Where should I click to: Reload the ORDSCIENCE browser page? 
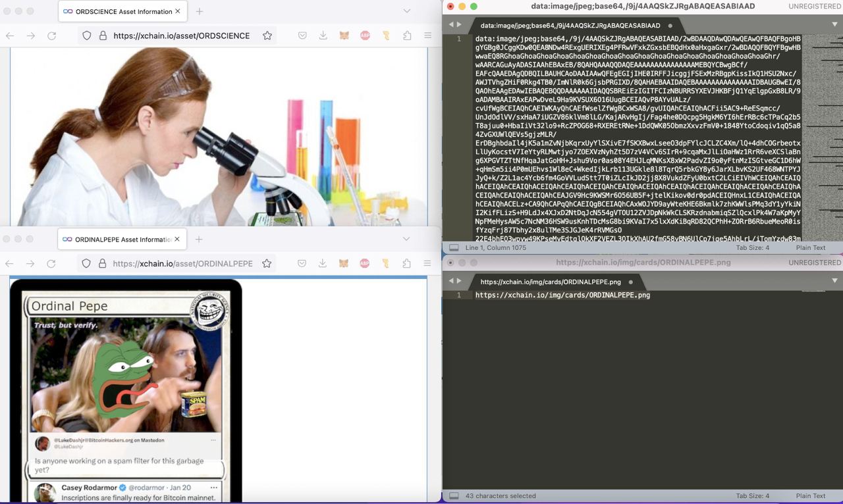pyautogui.click(x=52, y=36)
